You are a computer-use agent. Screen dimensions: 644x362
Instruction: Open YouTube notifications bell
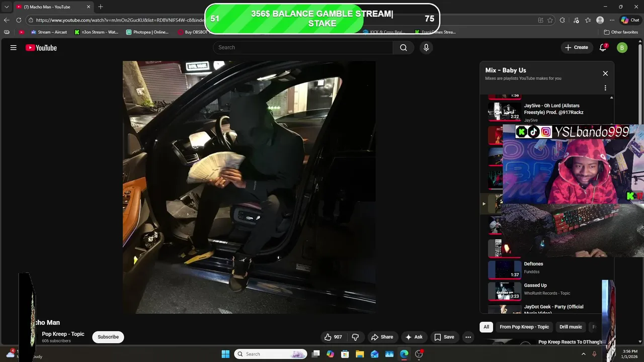coord(603,48)
